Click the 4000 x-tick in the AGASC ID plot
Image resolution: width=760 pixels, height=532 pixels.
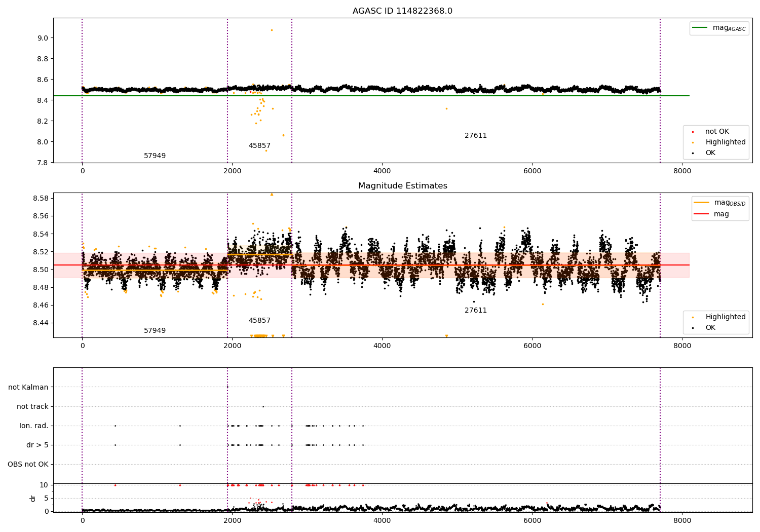point(382,171)
